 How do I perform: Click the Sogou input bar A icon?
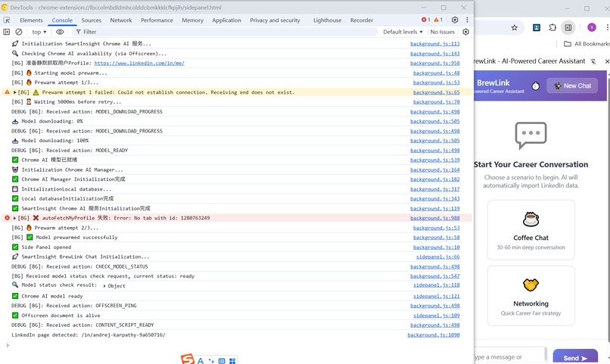tap(201, 360)
